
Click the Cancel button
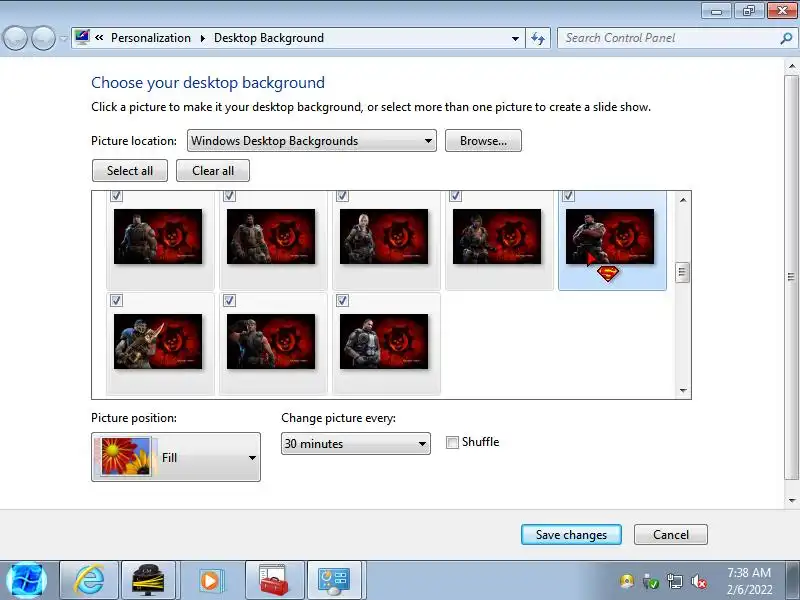click(x=670, y=535)
